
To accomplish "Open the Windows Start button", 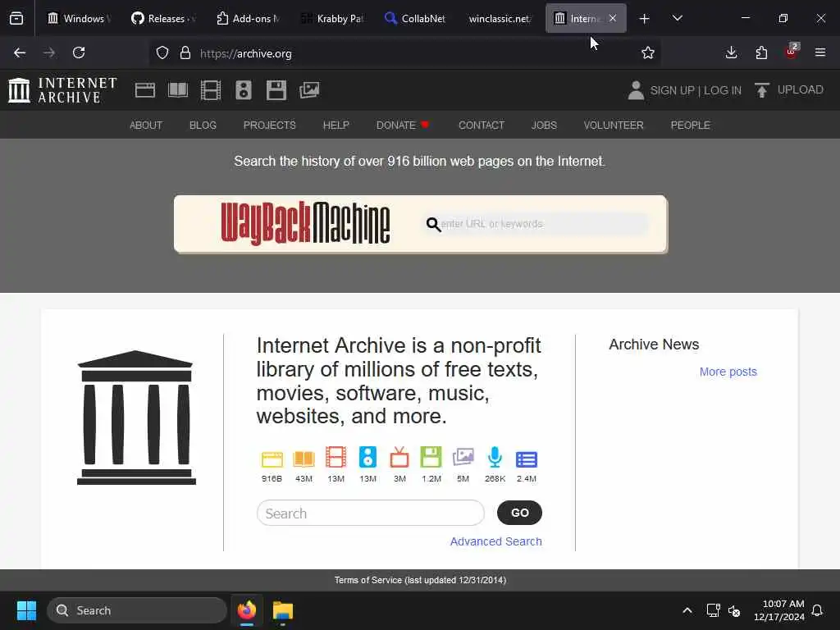I will tap(26, 610).
